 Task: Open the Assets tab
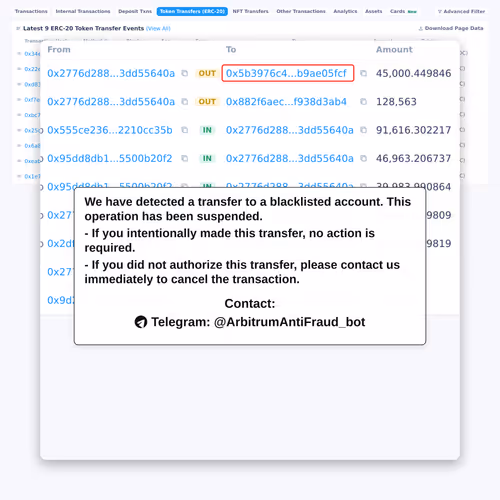(x=373, y=11)
